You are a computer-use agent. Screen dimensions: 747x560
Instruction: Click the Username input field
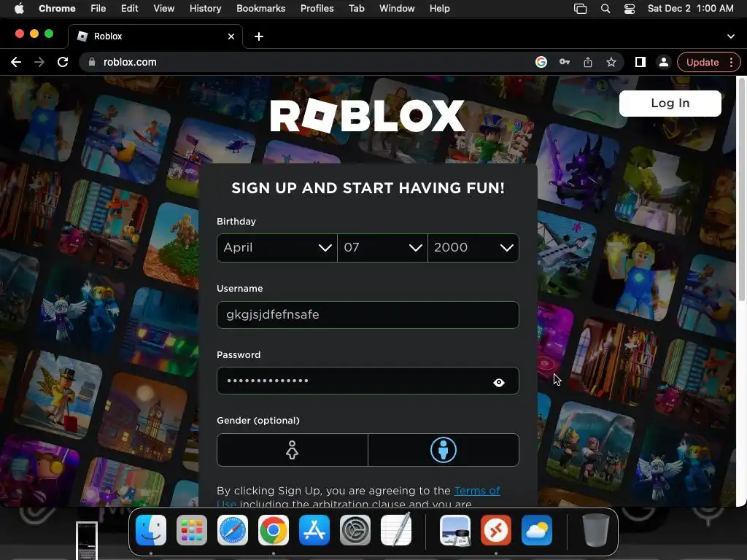click(368, 315)
